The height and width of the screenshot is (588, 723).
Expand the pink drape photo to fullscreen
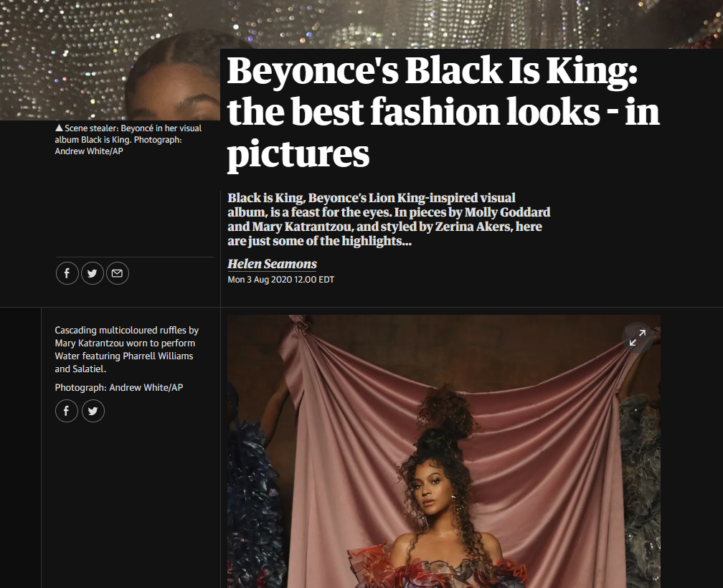637,338
